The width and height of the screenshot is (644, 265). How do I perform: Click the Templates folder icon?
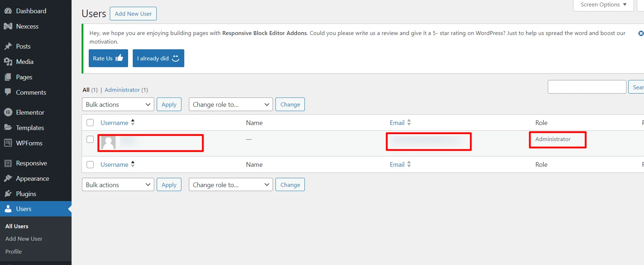click(8, 127)
